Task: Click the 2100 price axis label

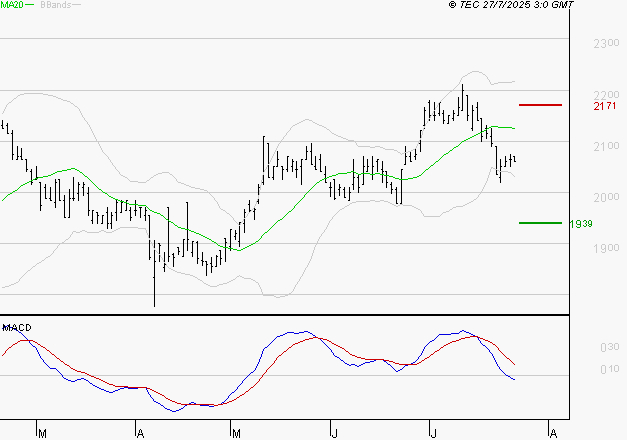Action: (606, 146)
